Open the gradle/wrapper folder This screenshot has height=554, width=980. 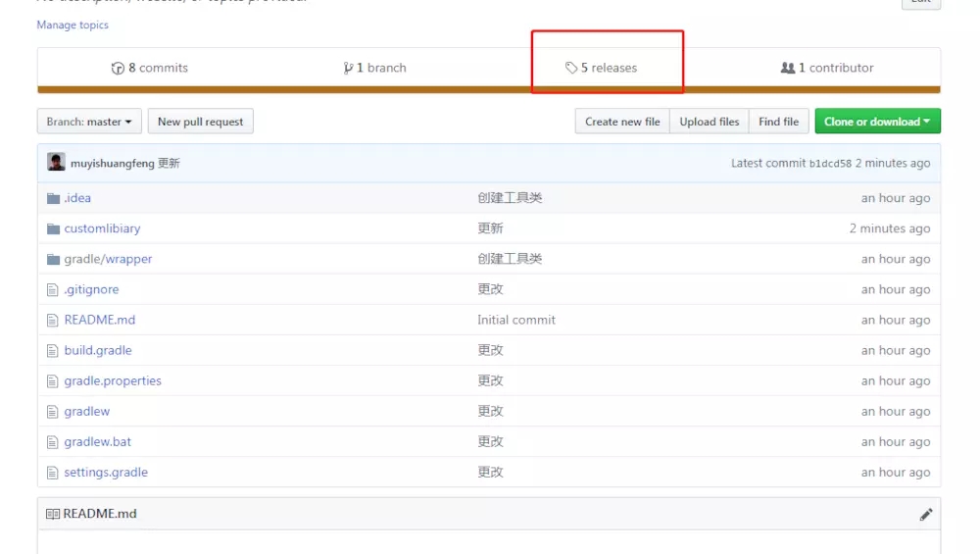coord(108,259)
